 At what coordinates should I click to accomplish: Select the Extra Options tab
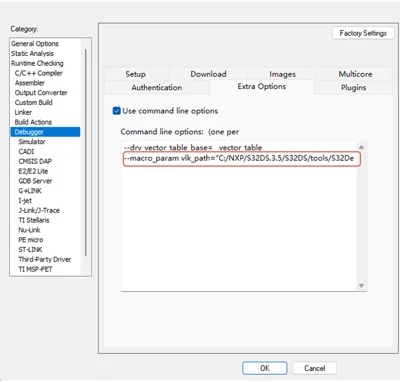click(x=262, y=87)
